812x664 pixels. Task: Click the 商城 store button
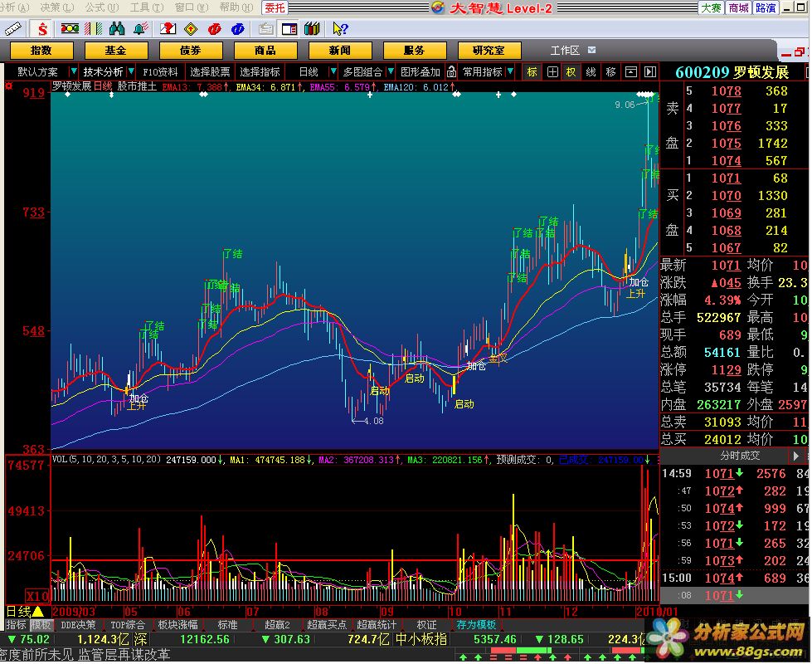point(738,7)
